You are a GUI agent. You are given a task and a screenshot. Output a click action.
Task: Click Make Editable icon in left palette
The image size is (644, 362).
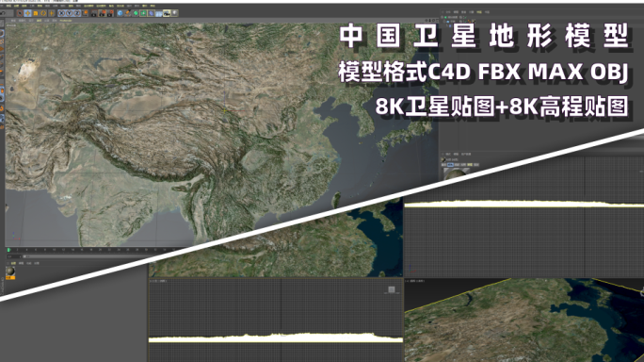2,23
